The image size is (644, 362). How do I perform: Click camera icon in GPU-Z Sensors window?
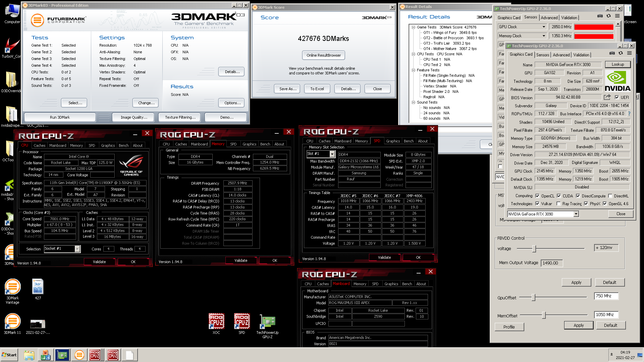[600, 16]
